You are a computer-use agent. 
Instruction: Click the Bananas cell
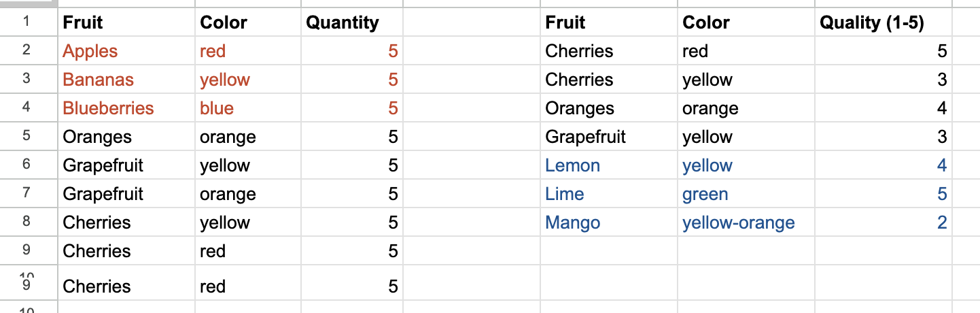point(98,80)
